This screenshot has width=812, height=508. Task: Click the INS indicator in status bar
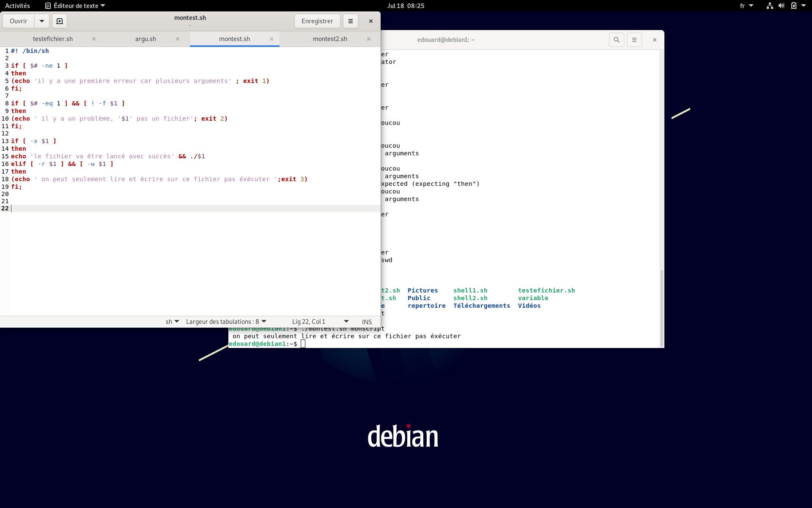[x=367, y=322]
